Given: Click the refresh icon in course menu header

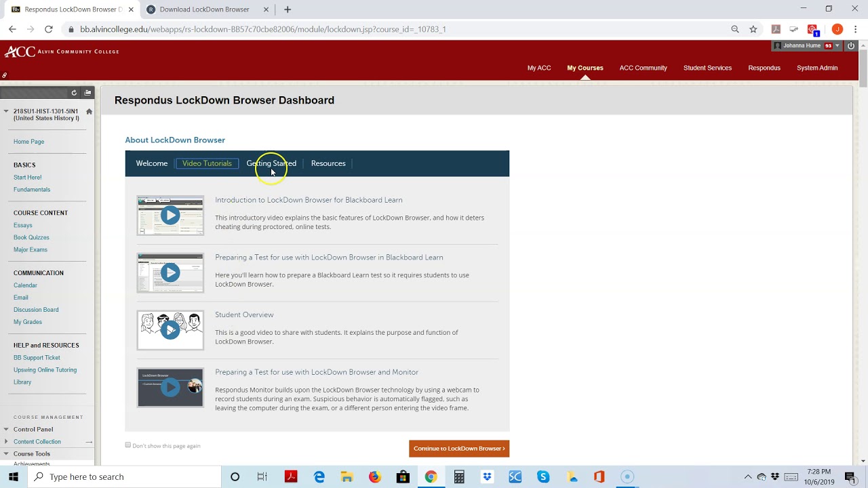Looking at the screenshot, I should click(74, 93).
